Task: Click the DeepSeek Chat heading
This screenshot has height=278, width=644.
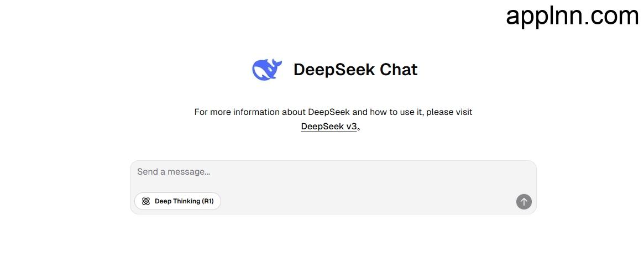Action: (x=355, y=70)
